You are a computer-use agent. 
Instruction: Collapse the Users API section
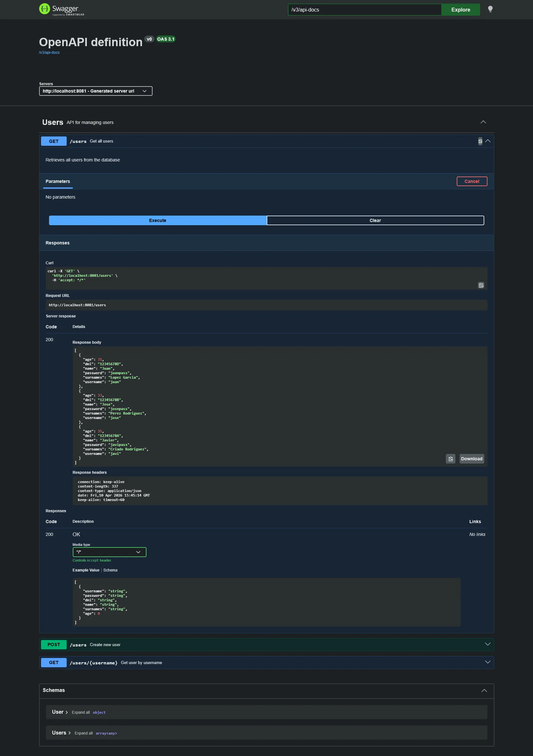tap(483, 122)
